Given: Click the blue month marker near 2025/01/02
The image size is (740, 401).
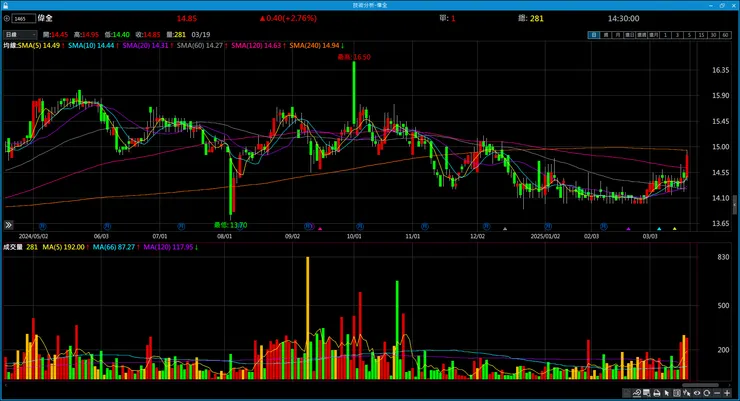Looking at the screenshot, I should click(x=547, y=227).
